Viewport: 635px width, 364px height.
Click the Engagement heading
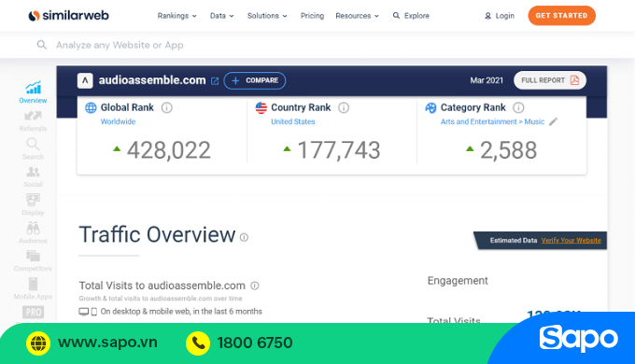pos(458,281)
